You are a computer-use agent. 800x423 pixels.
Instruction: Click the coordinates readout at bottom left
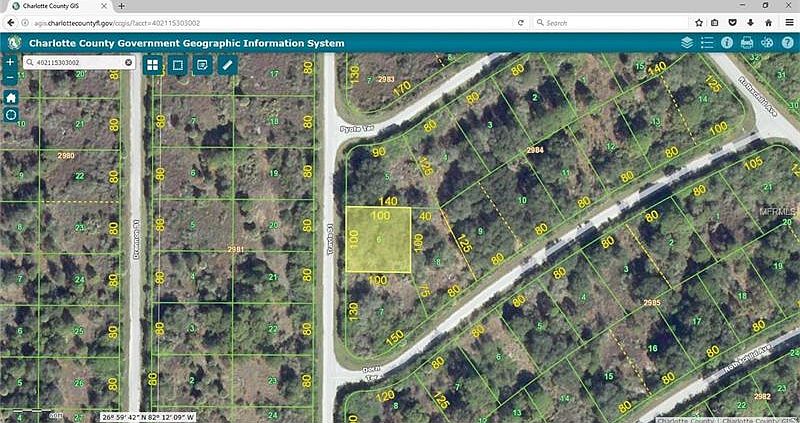point(148,417)
